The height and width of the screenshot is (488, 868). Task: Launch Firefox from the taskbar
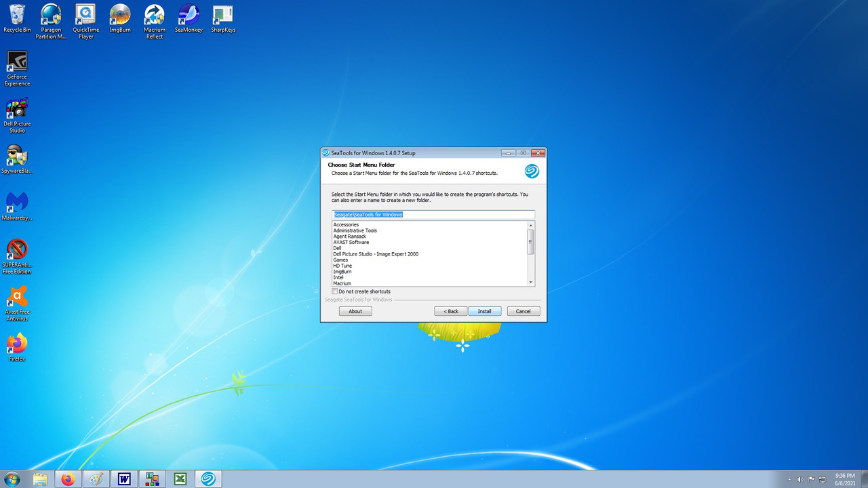pyautogui.click(x=68, y=479)
